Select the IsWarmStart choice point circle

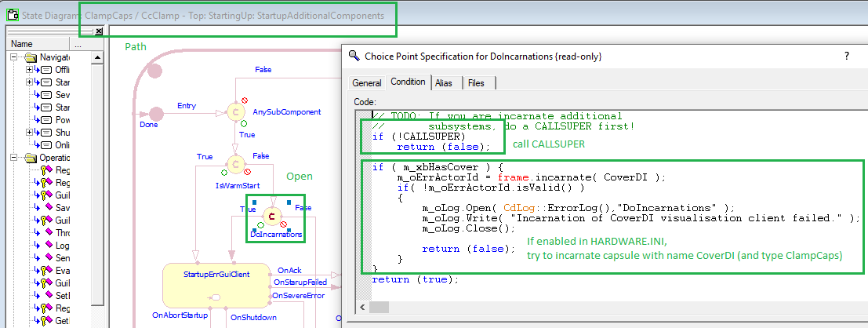237,165
